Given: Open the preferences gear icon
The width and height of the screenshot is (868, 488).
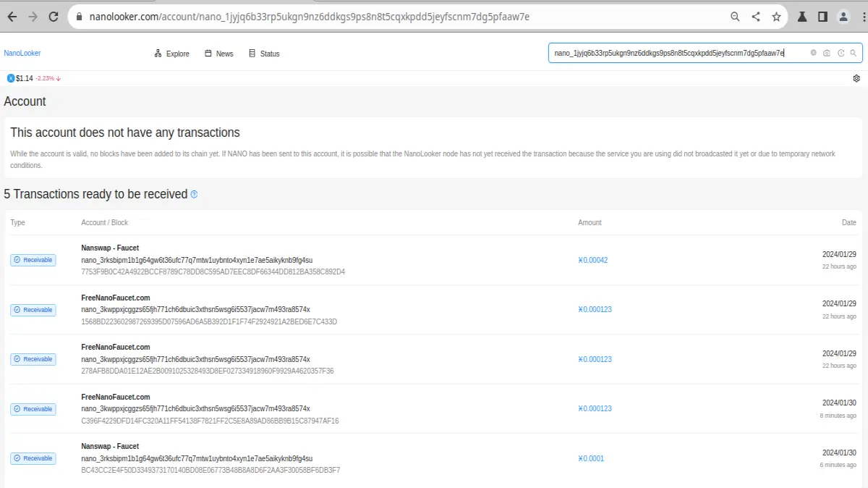Looking at the screenshot, I should click(856, 78).
